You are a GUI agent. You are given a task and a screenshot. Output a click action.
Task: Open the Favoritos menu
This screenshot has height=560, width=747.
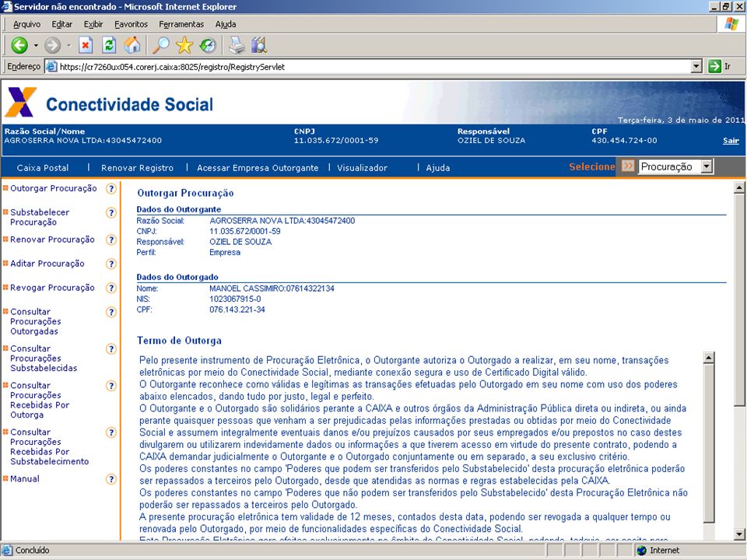(131, 24)
